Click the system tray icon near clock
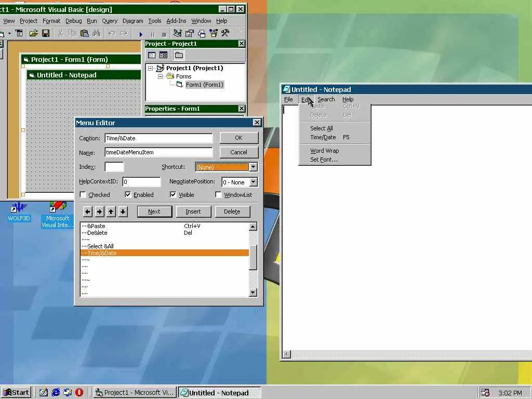Screen dimensions: 532x399 [485, 393]
